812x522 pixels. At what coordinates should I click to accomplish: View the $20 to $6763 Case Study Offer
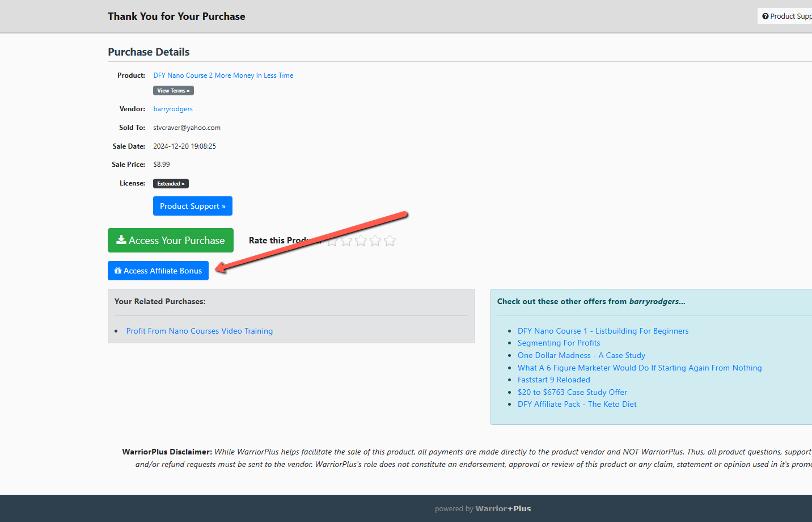pos(572,393)
